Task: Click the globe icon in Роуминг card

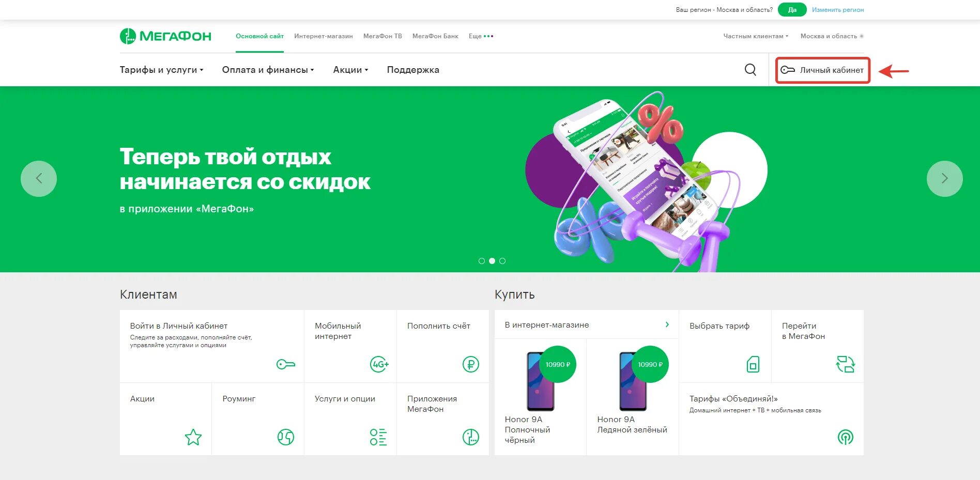Action: tap(286, 437)
